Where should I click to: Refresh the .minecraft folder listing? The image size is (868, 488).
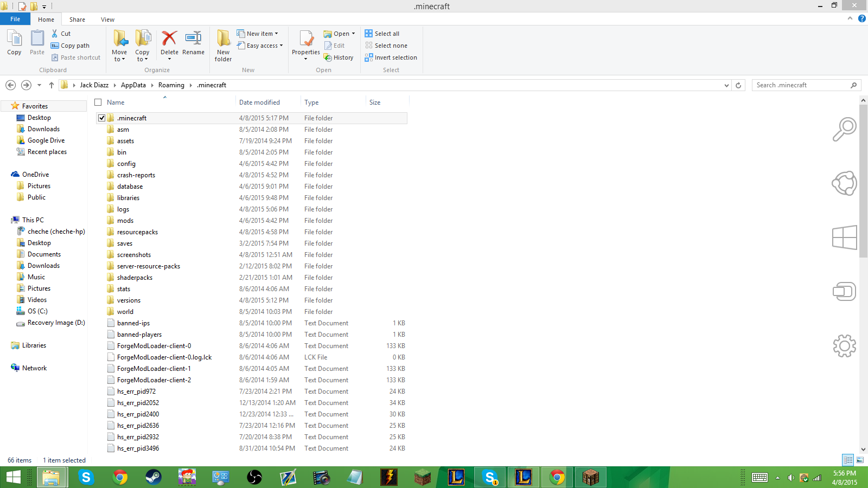pos(738,85)
